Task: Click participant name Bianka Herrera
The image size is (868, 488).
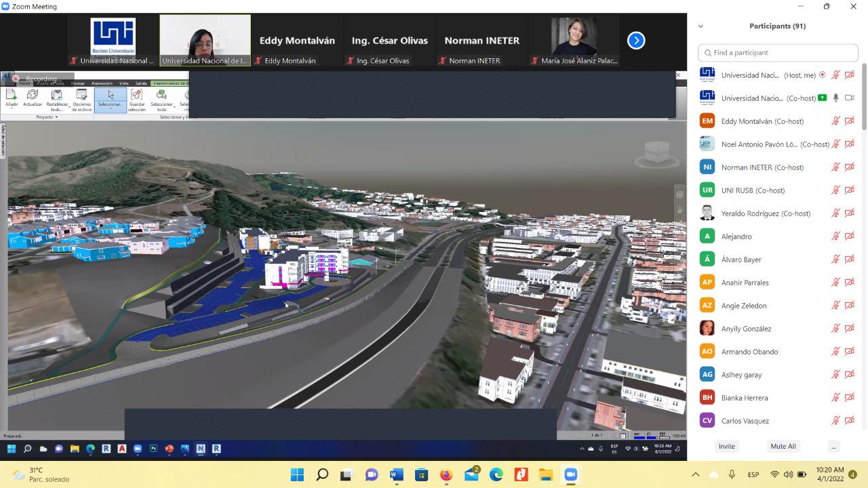Action: point(745,398)
